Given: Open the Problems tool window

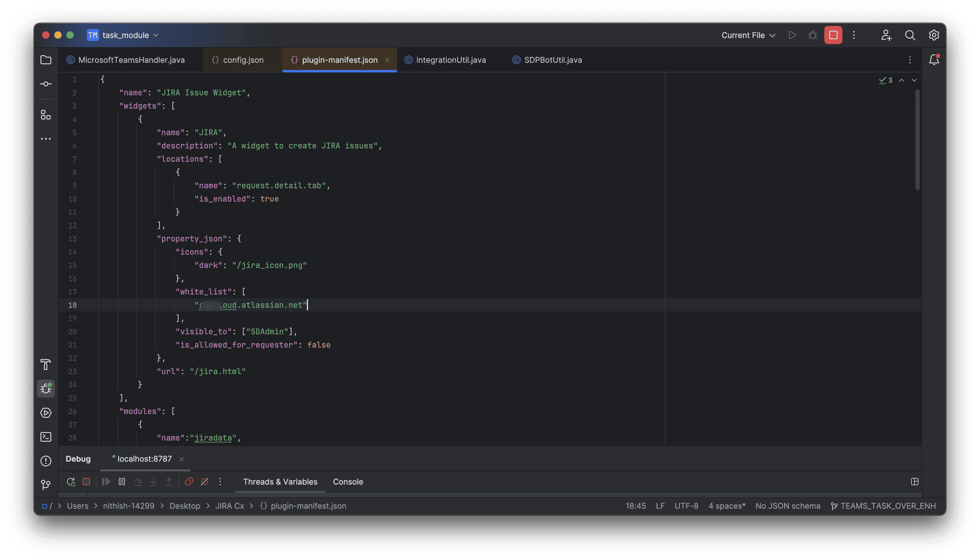Looking at the screenshot, I should point(46,461).
